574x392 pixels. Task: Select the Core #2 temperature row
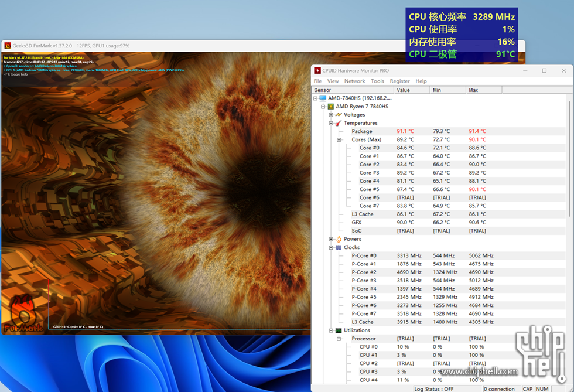click(439, 165)
